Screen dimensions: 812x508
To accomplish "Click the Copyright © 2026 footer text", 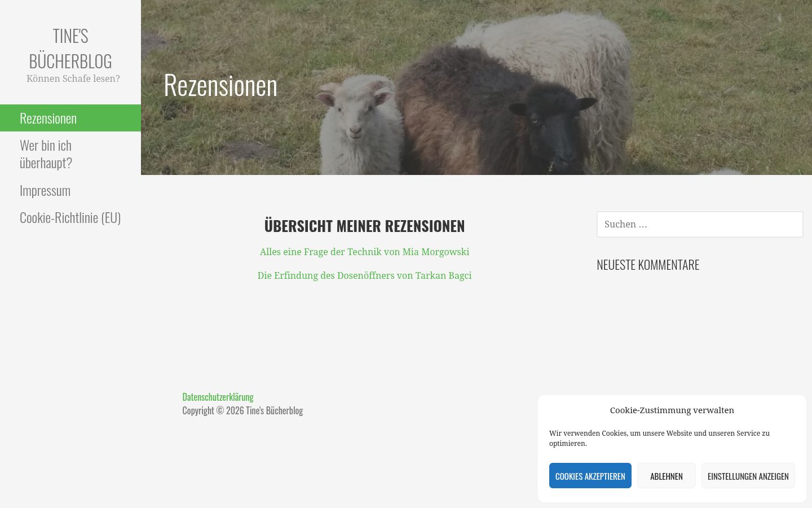I will [242, 410].
